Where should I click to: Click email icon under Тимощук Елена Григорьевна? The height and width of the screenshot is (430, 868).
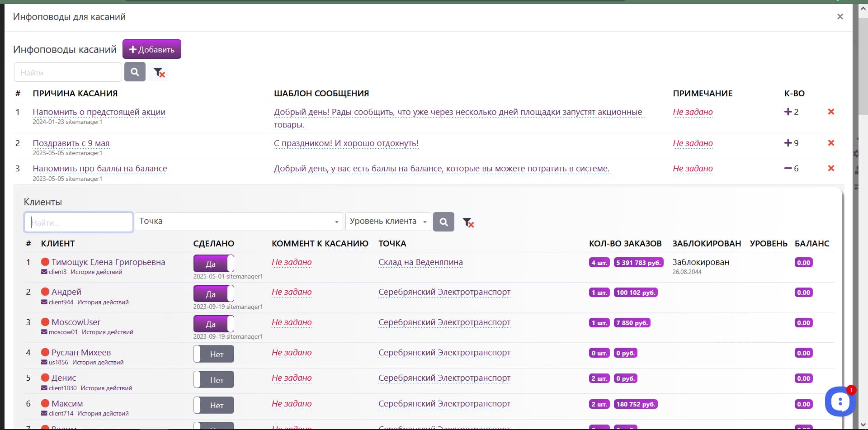[x=44, y=272]
